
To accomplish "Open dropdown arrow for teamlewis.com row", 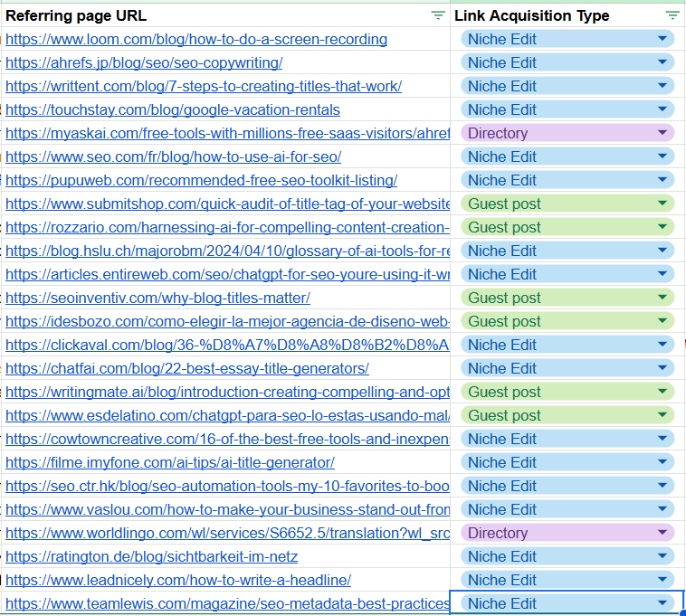I will pos(662,603).
